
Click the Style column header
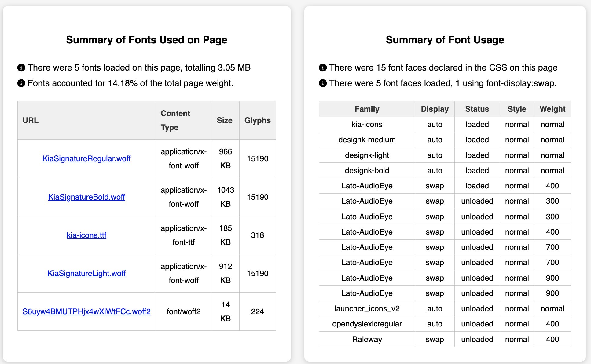(x=516, y=109)
